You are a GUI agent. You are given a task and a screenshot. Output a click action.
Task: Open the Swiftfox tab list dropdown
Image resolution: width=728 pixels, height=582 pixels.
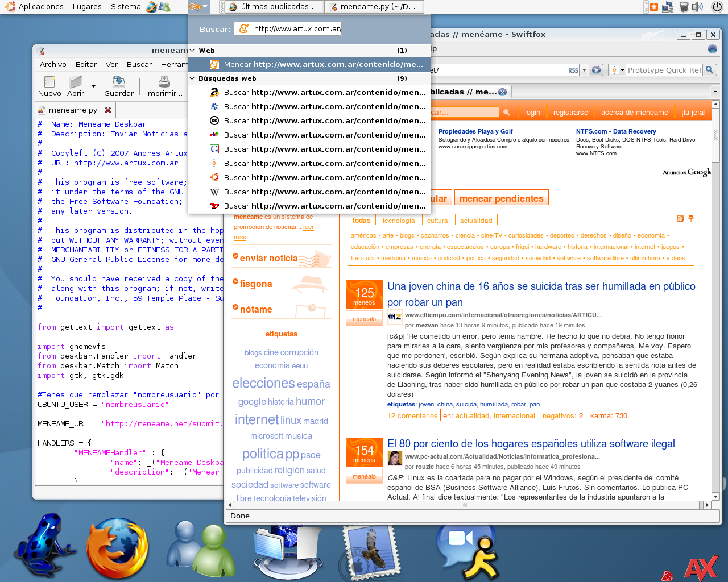coord(715,92)
